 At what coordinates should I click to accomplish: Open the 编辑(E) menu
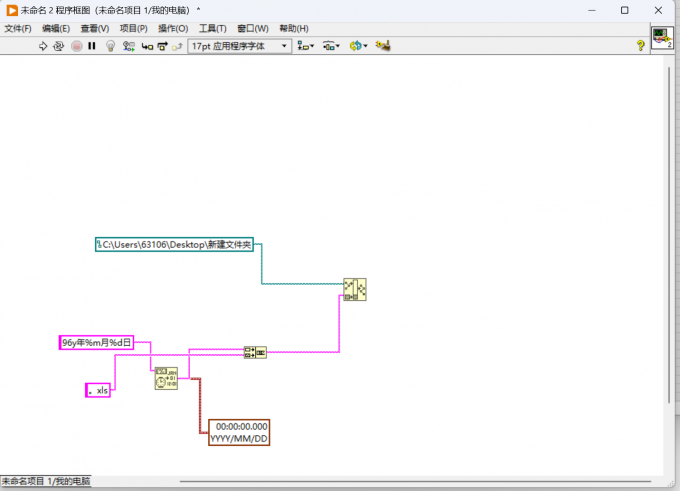(56, 29)
